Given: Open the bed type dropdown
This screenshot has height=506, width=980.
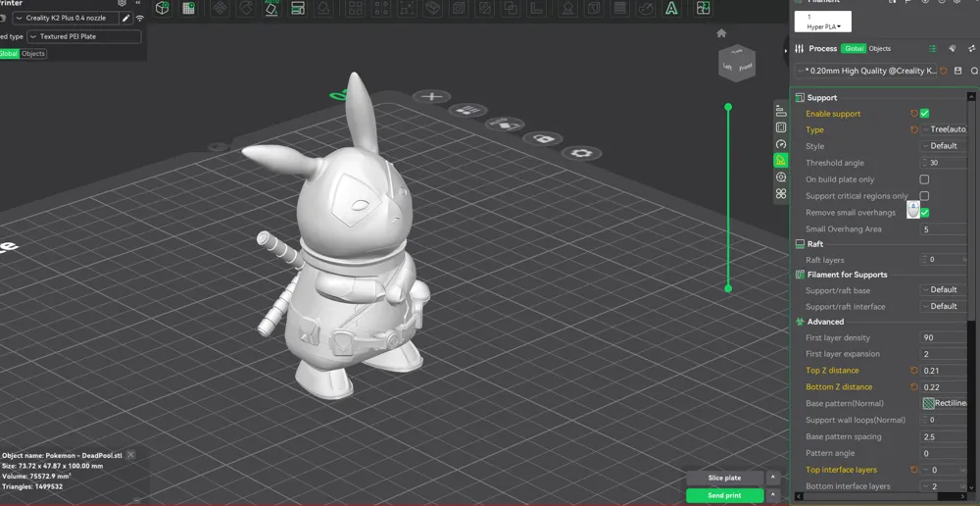Looking at the screenshot, I should [x=83, y=36].
